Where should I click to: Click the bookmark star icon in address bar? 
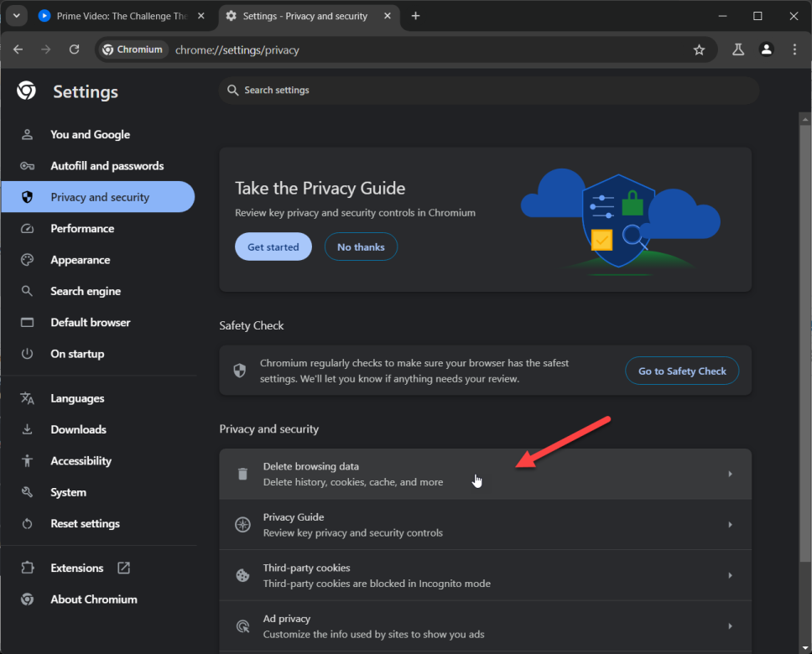click(x=699, y=49)
